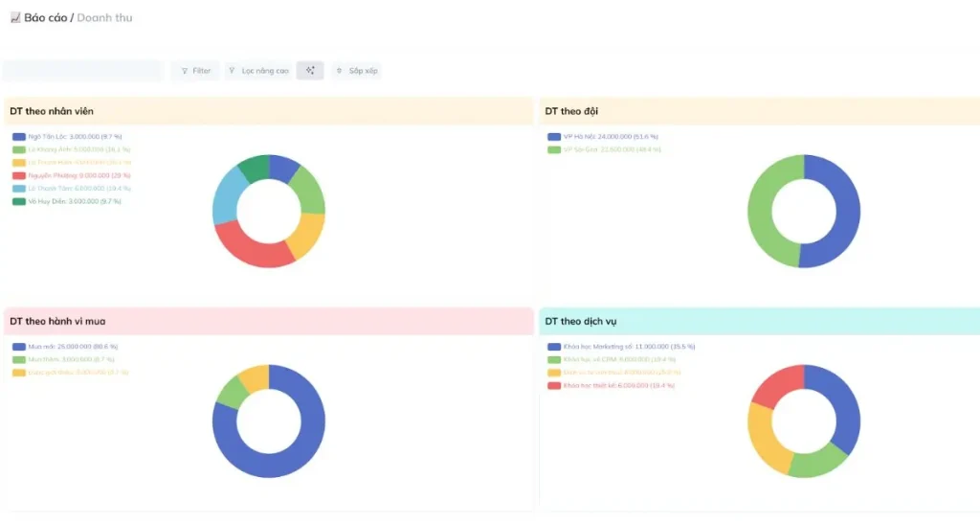The image size is (980, 523).
Task: Open the Filter options
Action: [x=195, y=71]
